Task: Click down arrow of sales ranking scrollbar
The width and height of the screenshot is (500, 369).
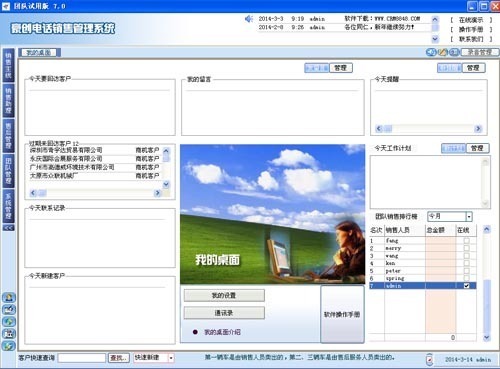Action: pyautogui.click(x=487, y=338)
